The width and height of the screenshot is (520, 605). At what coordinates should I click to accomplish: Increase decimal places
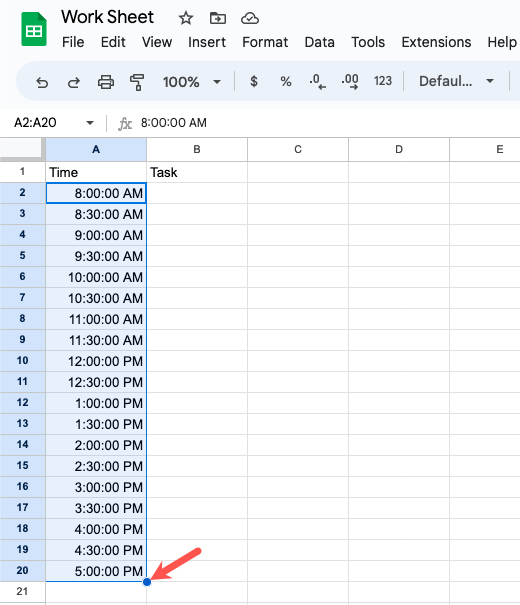point(350,81)
